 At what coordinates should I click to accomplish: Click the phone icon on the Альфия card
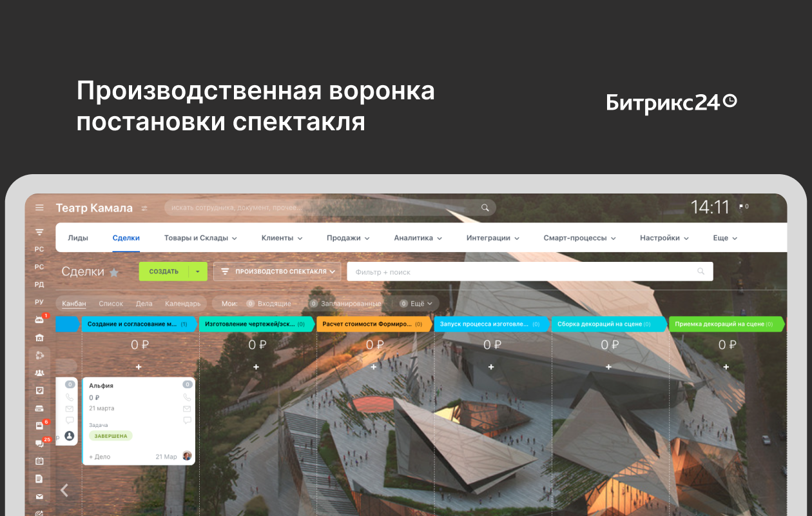tap(187, 397)
